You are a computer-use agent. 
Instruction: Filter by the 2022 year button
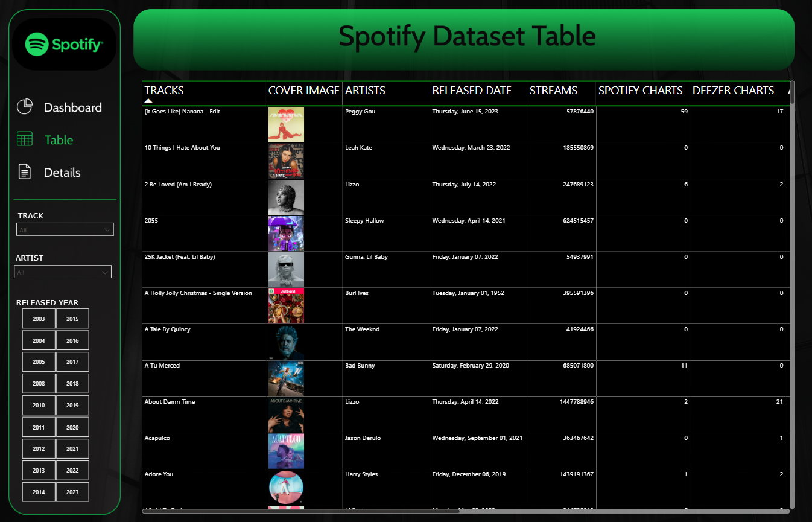[x=72, y=471]
